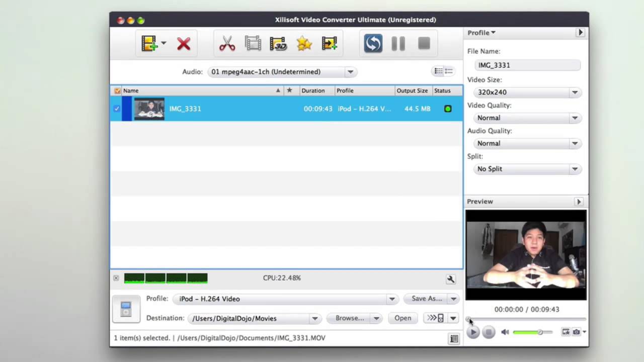
Task: Open the Merge filmstrip tool
Action: coord(253,43)
